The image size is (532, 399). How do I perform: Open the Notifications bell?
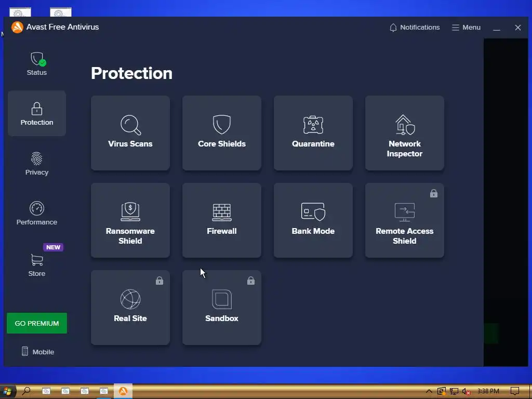pyautogui.click(x=415, y=28)
